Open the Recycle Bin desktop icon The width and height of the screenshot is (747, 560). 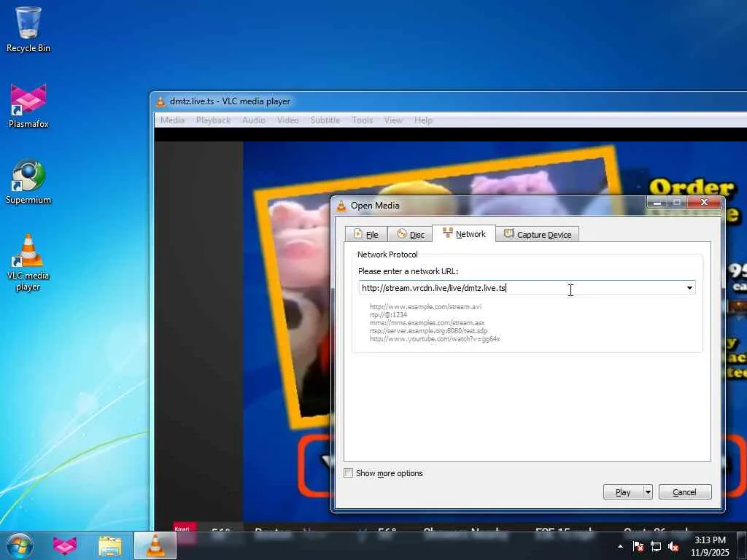28,29
